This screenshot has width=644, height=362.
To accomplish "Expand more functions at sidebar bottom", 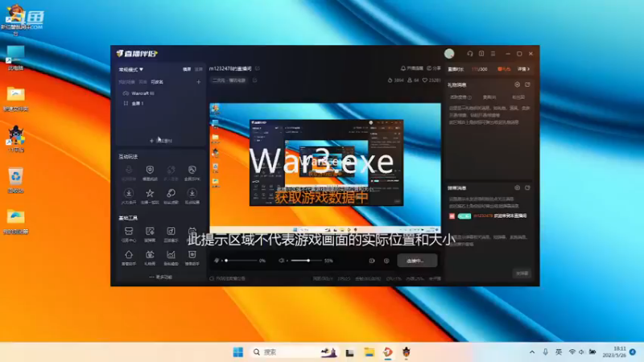I will tap(160, 277).
